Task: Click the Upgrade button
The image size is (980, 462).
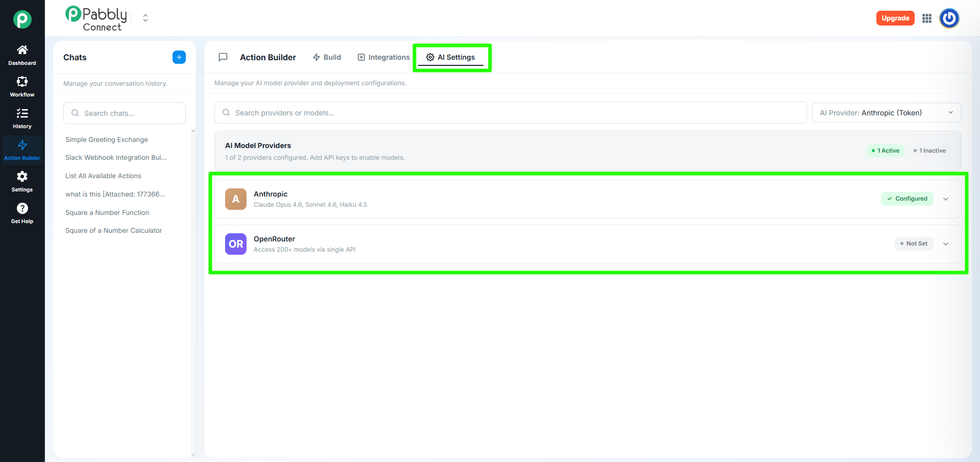Action: [895, 18]
